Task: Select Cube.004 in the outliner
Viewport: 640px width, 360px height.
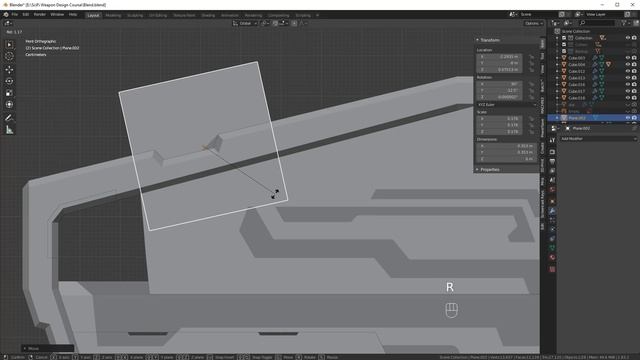Action: (x=577, y=64)
